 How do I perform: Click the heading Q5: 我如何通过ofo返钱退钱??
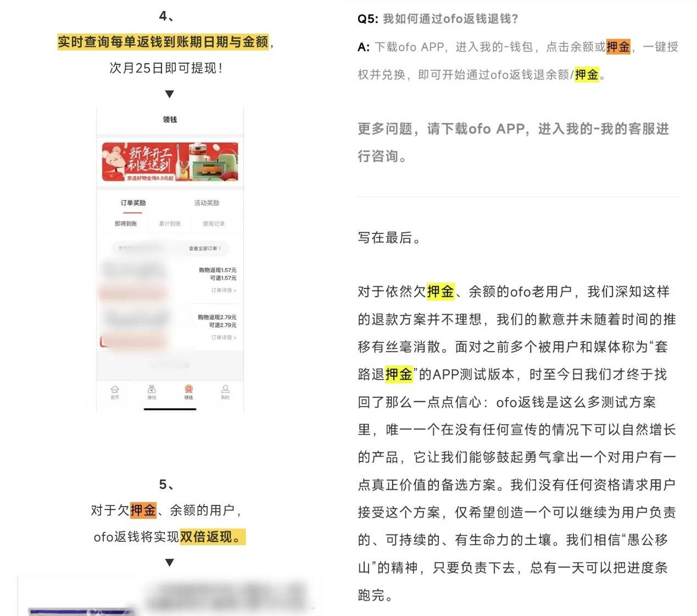(438, 19)
